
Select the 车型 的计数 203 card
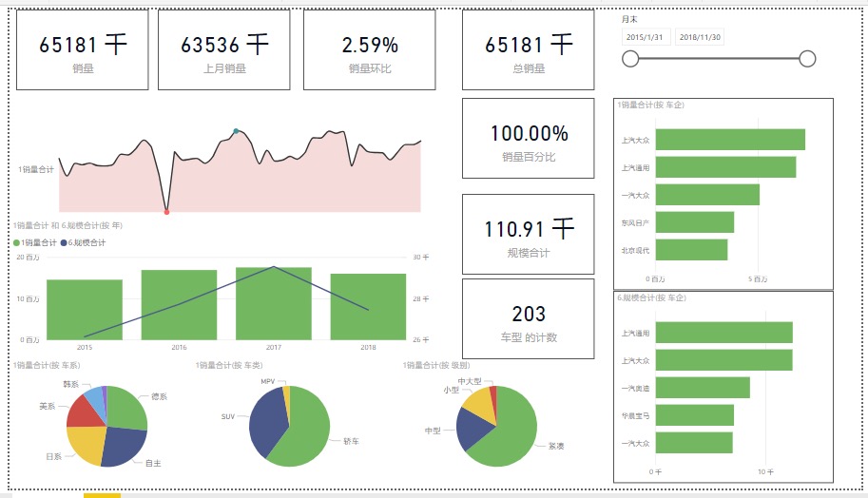(528, 318)
